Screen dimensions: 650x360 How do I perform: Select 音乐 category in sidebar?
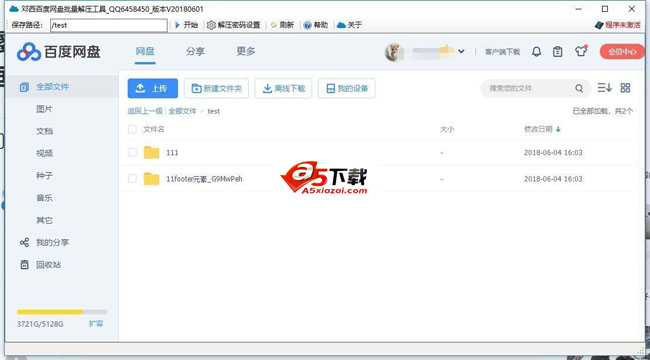(44, 198)
